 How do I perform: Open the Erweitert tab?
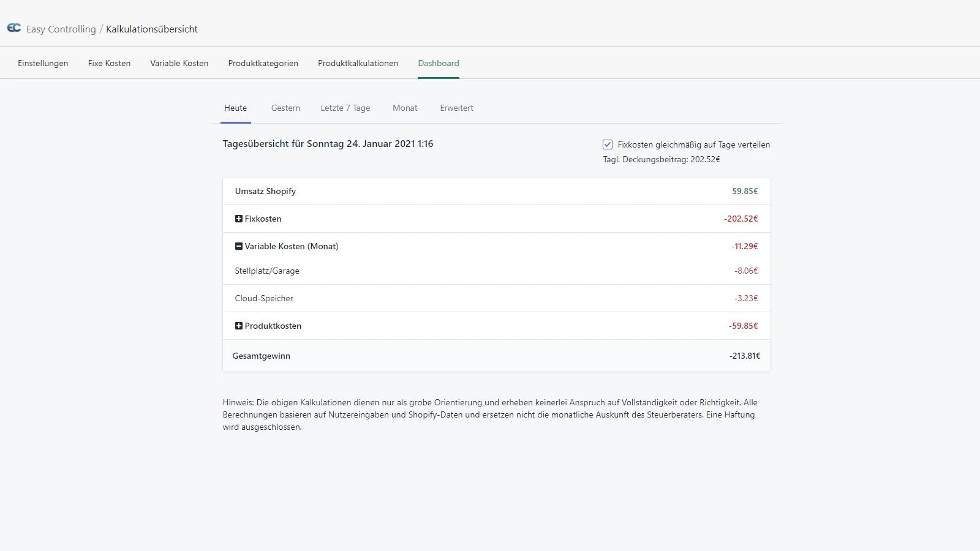456,108
